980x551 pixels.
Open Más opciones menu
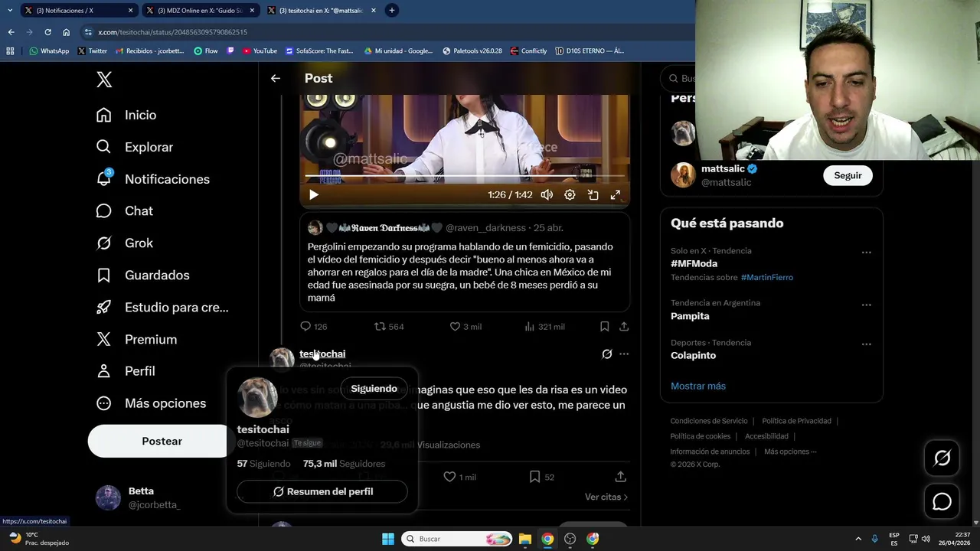point(151,403)
